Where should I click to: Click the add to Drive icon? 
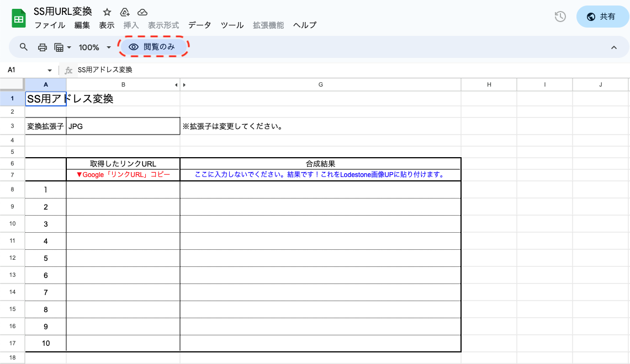tap(125, 12)
